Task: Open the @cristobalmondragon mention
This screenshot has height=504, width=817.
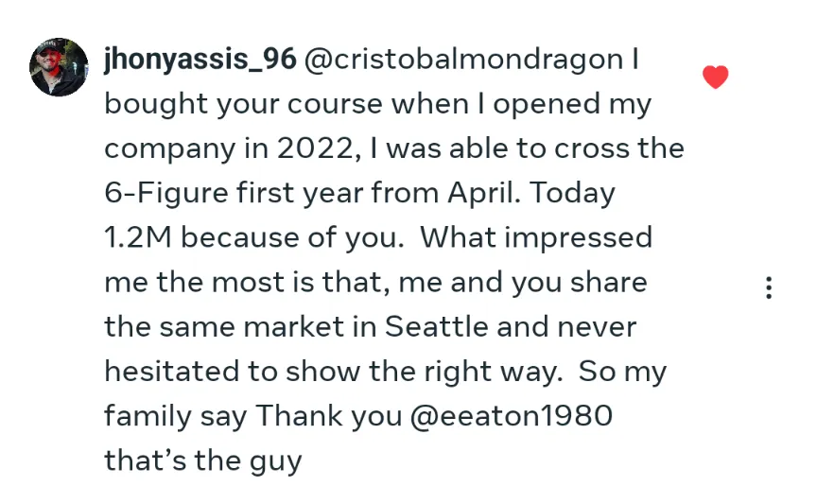Action: tap(463, 60)
